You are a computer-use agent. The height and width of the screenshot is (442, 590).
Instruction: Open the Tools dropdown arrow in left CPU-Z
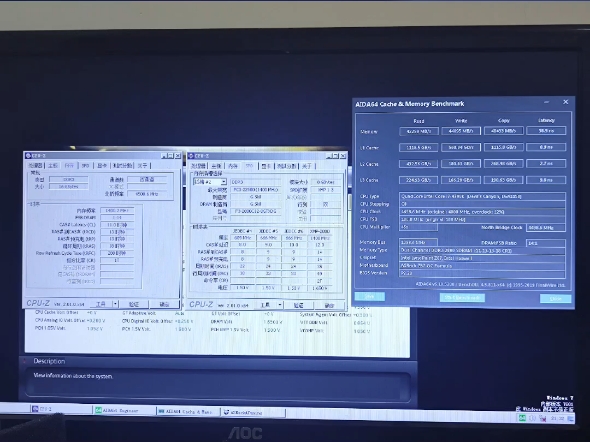(x=115, y=304)
